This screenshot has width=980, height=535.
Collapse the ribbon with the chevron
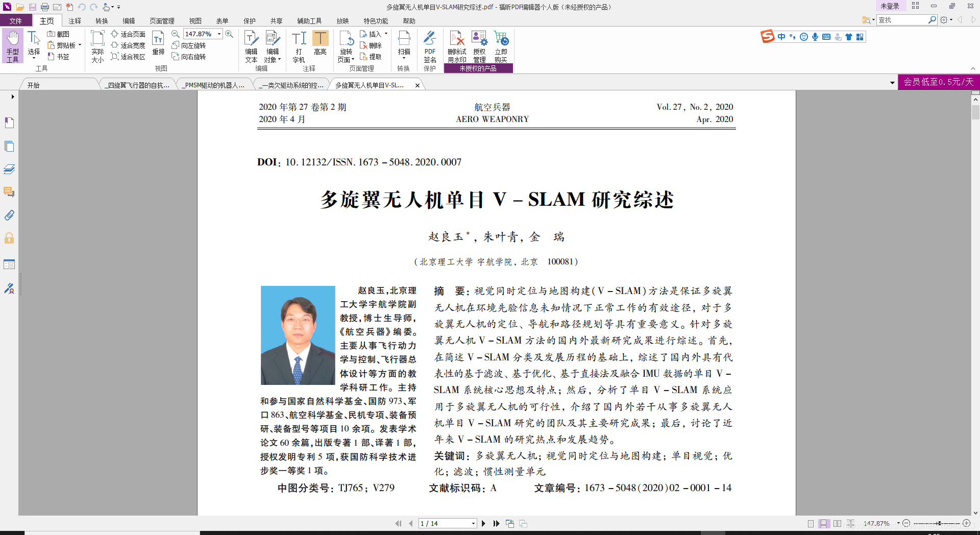[x=973, y=68]
